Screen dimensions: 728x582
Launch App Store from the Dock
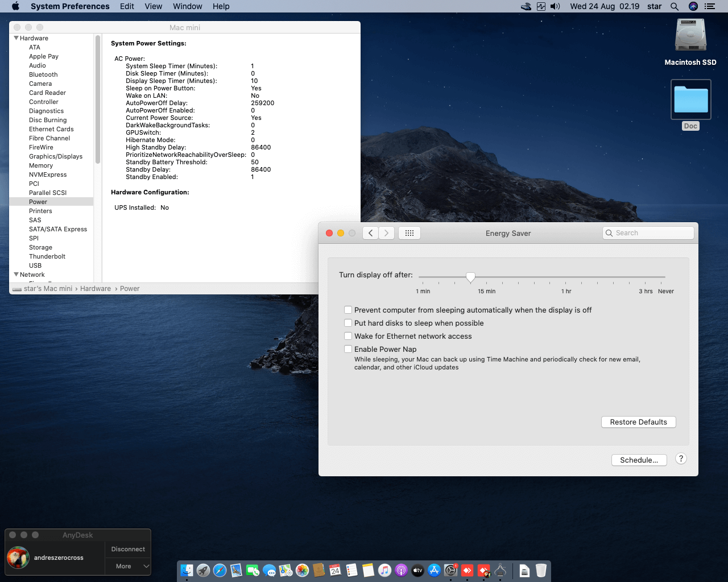pos(434,570)
